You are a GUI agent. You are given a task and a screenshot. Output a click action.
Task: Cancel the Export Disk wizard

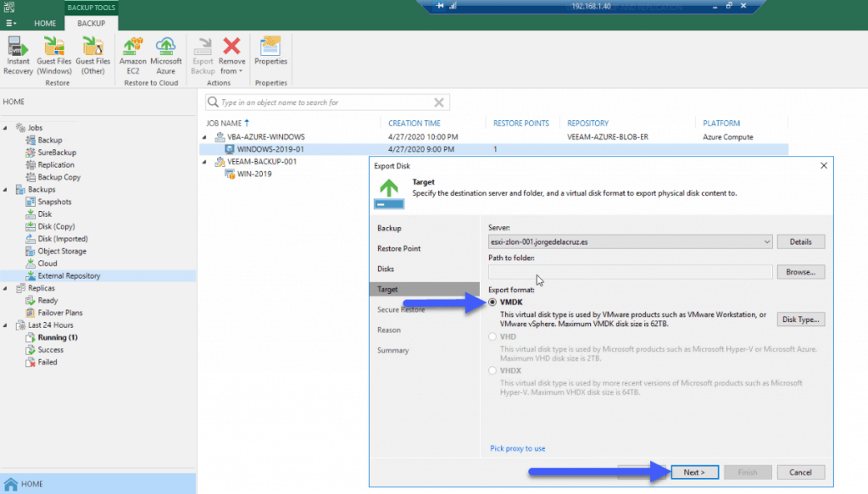pyautogui.click(x=800, y=473)
